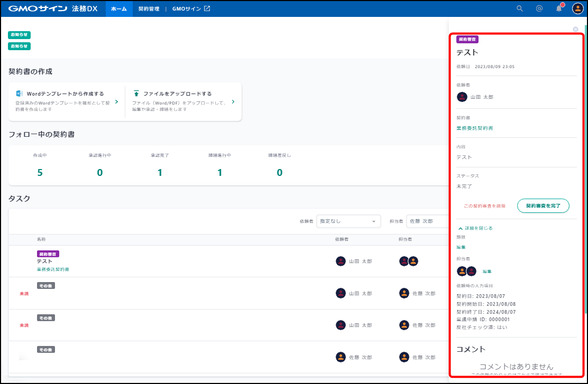Click the 作成中 count of 5

(x=40, y=173)
